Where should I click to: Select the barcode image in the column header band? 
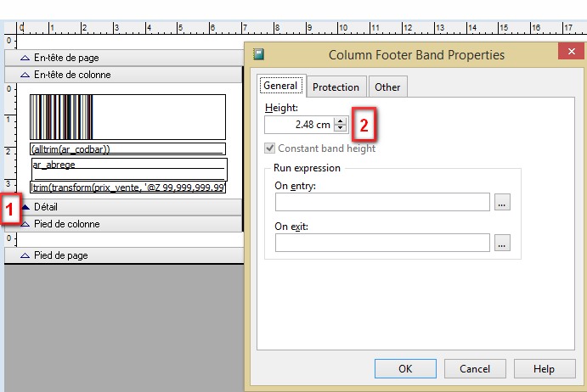127,117
